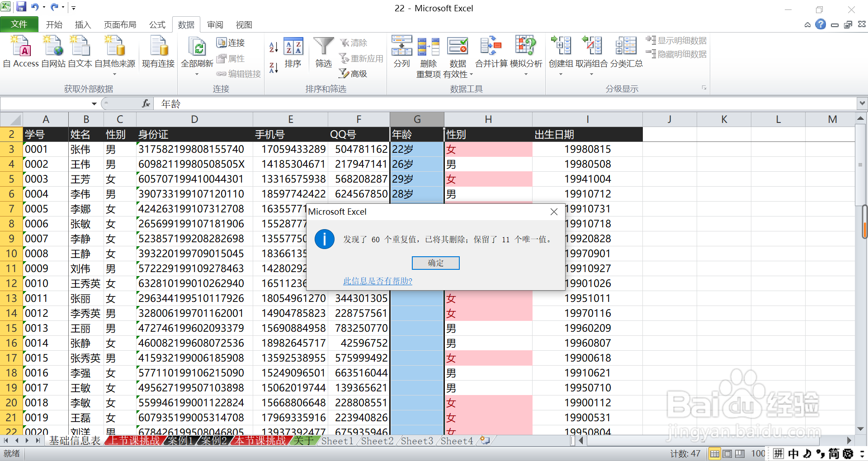Click Show Detail (显示明细数据)
This screenshot has width=868, height=461.
(x=676, y=41)
